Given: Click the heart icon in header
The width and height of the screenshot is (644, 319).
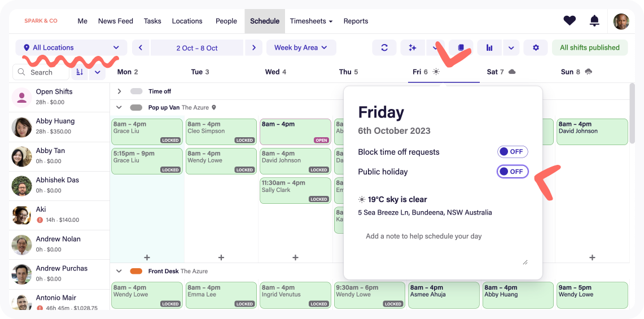Looking at the screenshot, I should (569, 21).
